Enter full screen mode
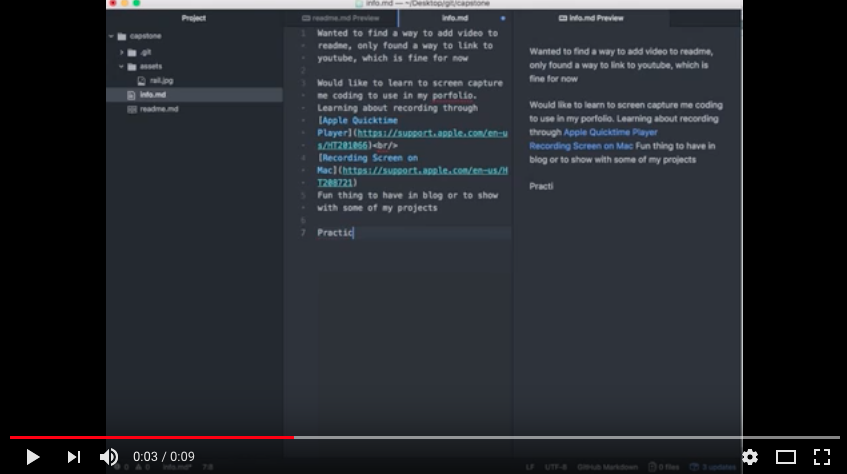 point(822,457)
